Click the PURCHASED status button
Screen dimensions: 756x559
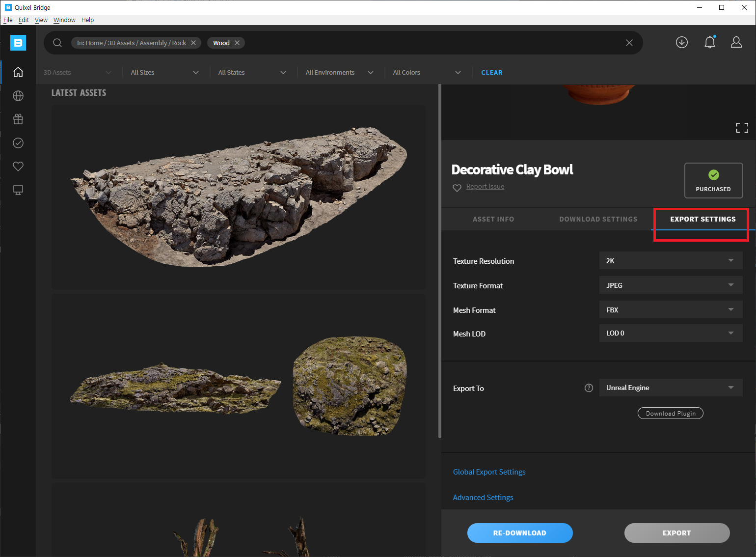click(x=713, y=180)
